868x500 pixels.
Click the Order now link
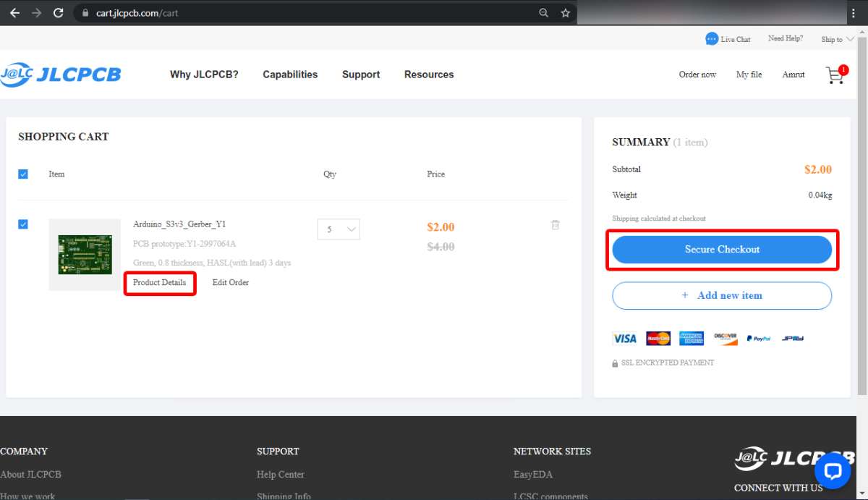pyautogui.click(x=697, y=75)
